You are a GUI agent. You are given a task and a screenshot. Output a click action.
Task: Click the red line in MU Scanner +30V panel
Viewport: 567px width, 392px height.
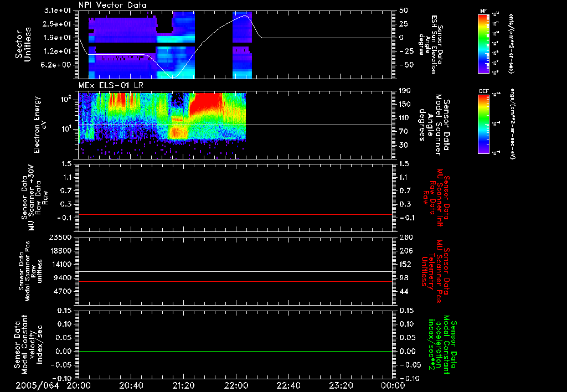[x=235, y=214]
